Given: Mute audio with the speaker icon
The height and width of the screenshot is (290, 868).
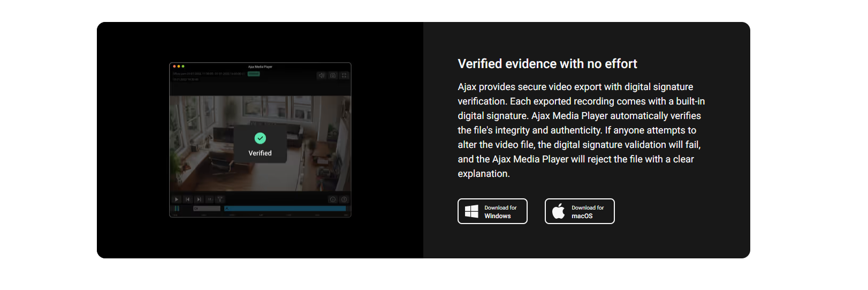Looking at the screenshot, I should click(x=321, y=76).
